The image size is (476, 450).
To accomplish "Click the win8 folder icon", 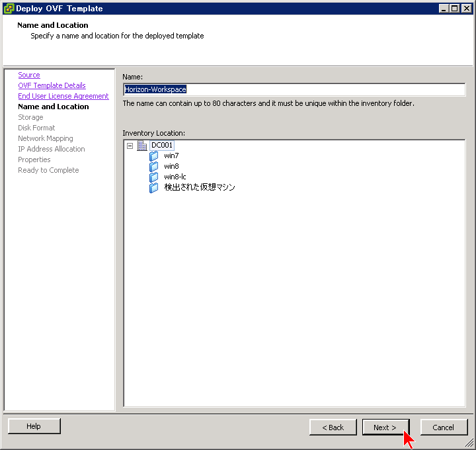I will point(153,167).
